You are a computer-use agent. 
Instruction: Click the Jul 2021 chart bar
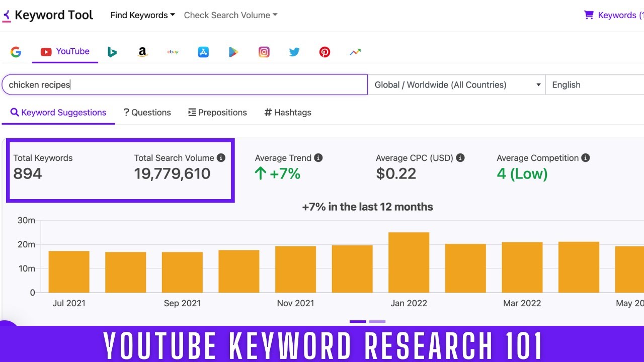[69, 271]
